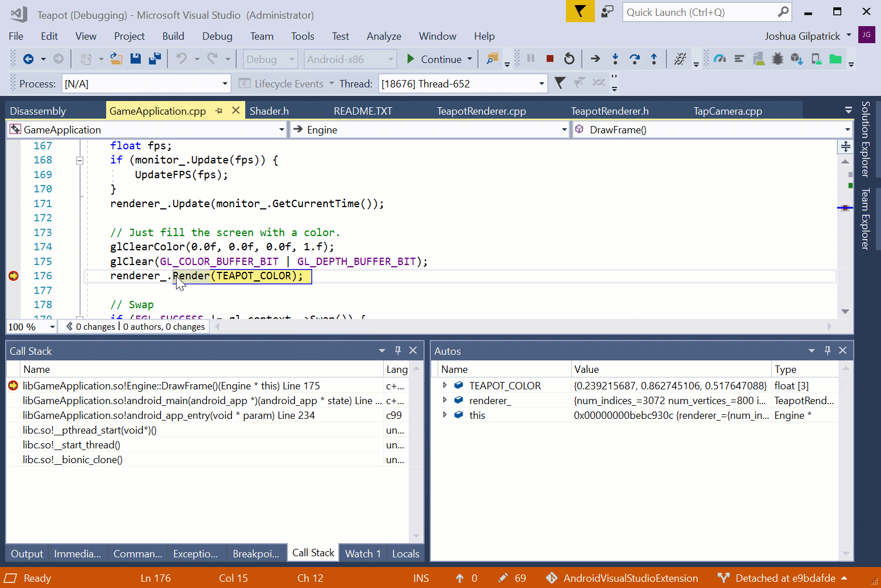Switch to the TeapotRenderer.cpp tab
881x588 pixels.
[x=481, y=111]
